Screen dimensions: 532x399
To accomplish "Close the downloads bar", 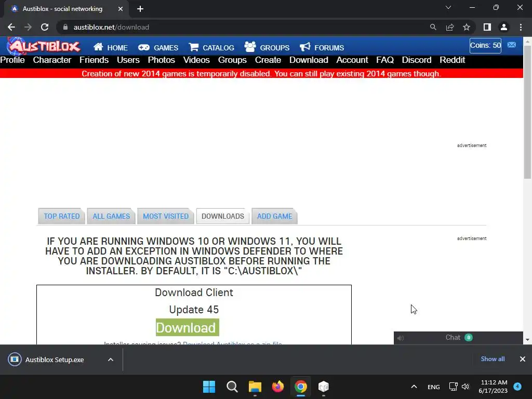I will [523, 359].
